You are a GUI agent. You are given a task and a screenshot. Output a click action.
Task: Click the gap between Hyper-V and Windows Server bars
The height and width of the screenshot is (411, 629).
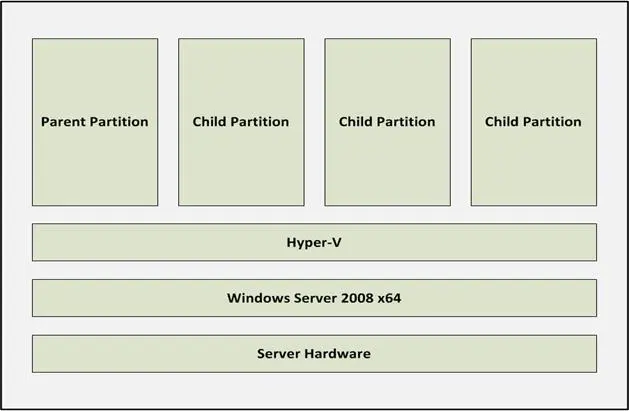314,270
